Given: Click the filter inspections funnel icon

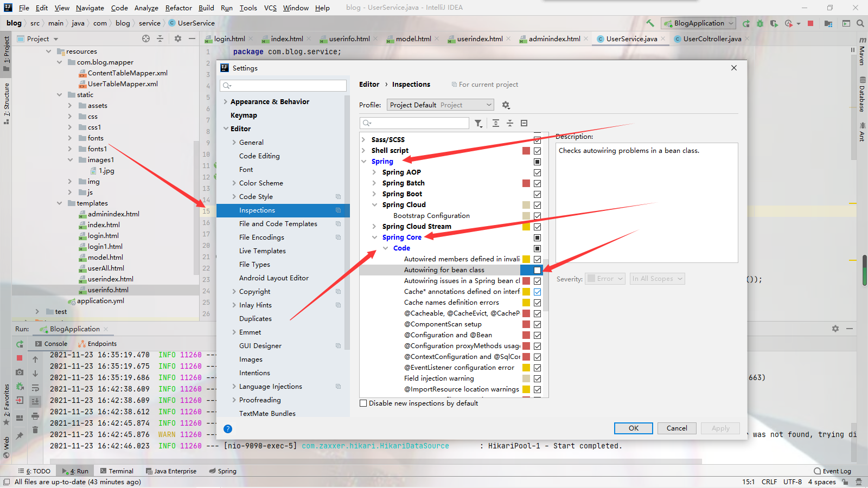Looking at the screenshot, I should (478, 123).
